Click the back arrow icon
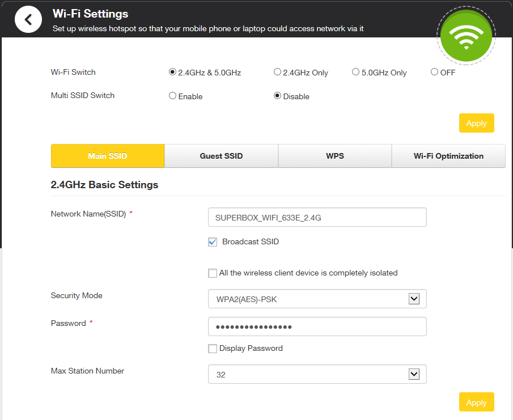The image size is (513, 420). pyautogui.click(x=28, y=20)
